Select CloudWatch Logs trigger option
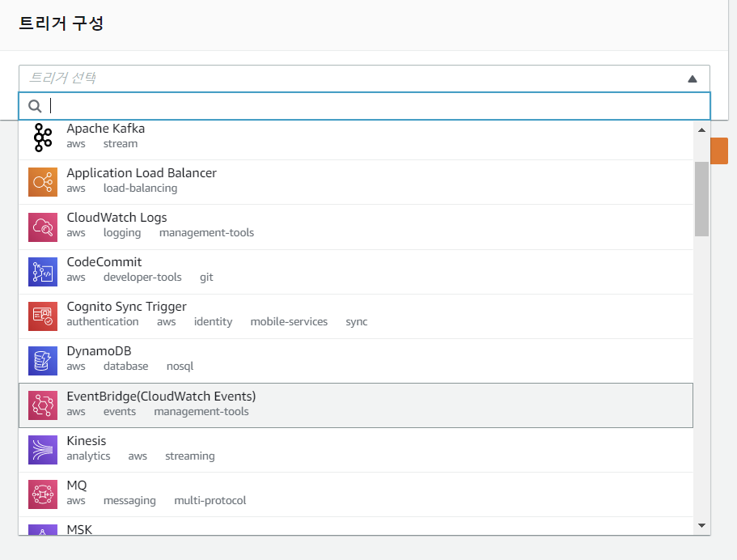 [356, 227]
